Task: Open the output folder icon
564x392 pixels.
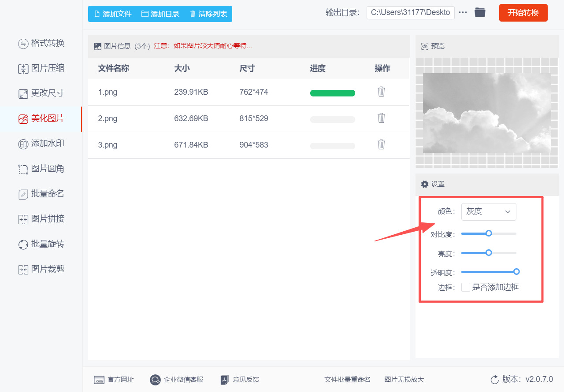Action: (480, 12)
